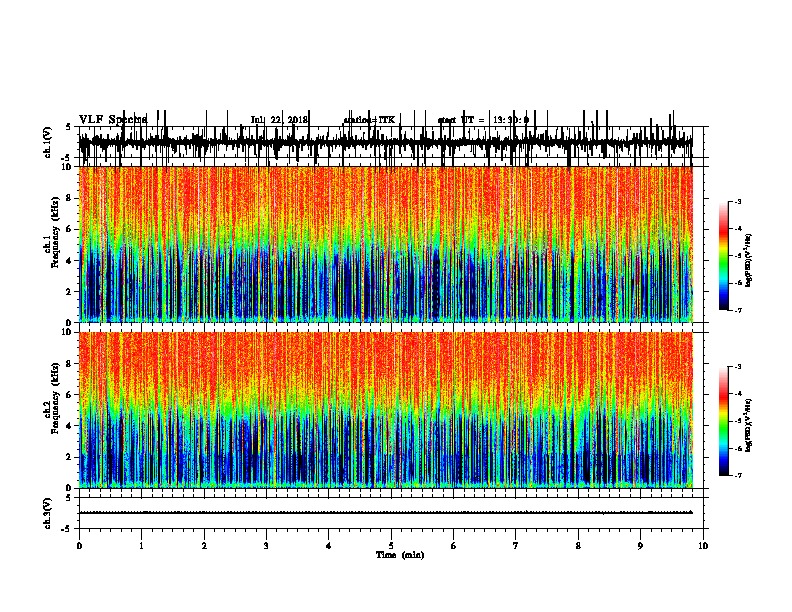Click the VLF Spectra plot title
The image size is (792, 612).
[x=113, y=120]
